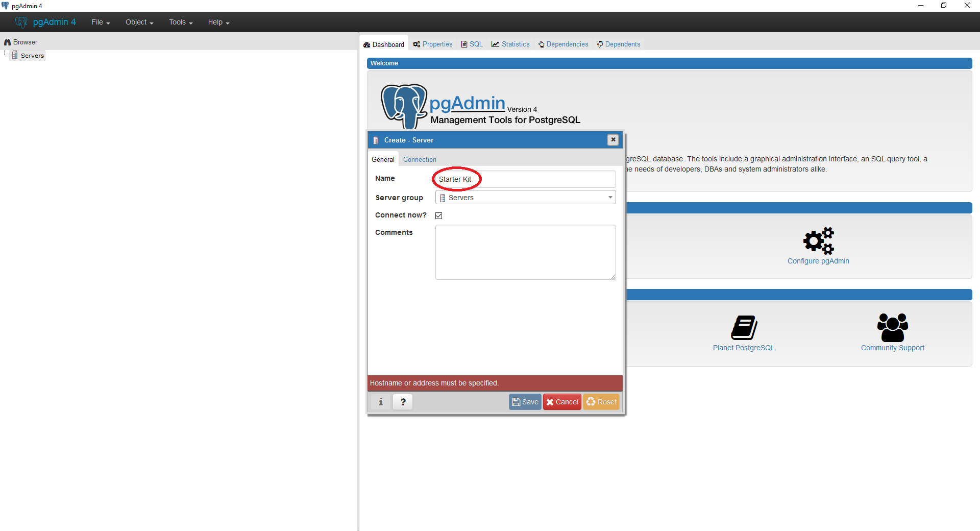Screen dimensions: 980x531
Task: Open the Planet PostgreSQL link
Action: (744, 348)
